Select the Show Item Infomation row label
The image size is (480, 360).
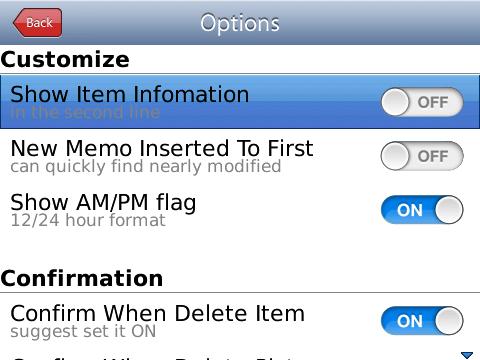(x=130, y=94)
